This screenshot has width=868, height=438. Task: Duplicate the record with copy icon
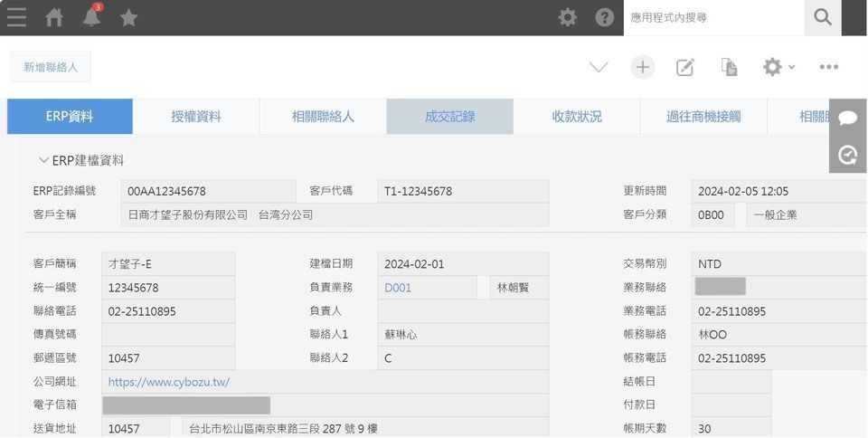(x=729, y=67)
